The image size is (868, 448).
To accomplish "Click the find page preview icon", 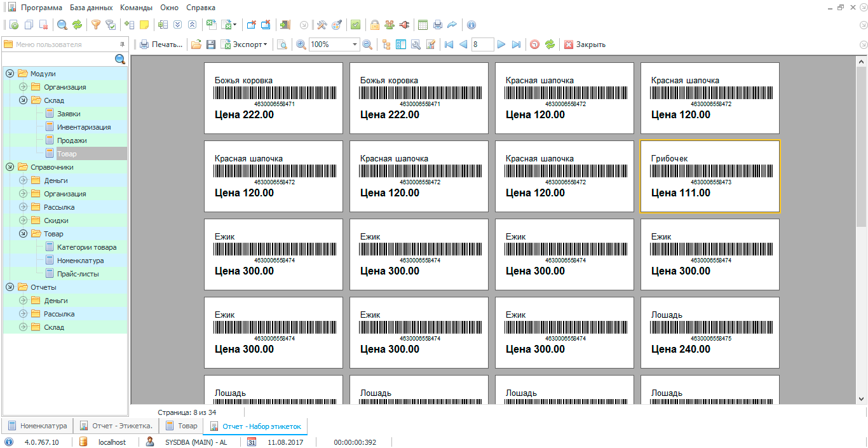I will coord(282,44).
